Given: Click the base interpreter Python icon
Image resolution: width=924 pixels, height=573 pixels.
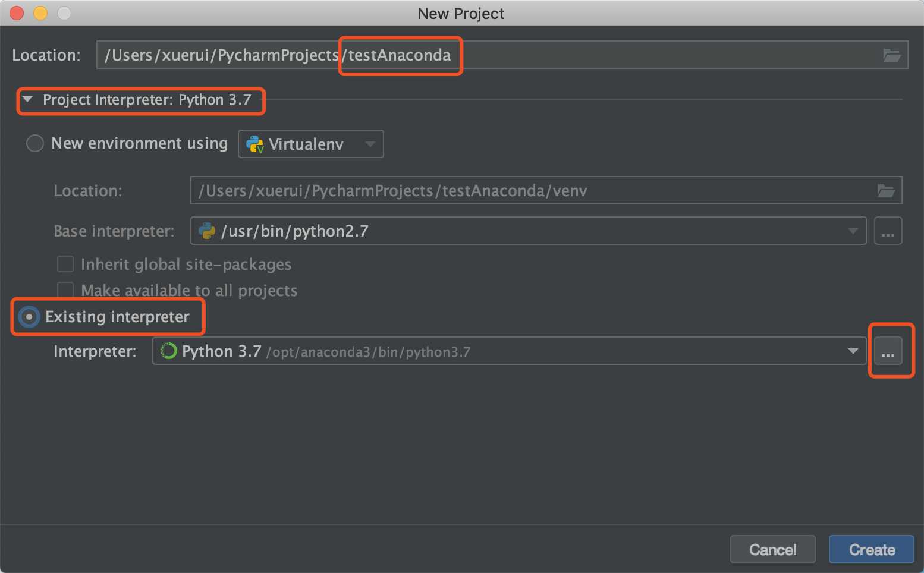Looking at the screenshot, I should (207, 231).
